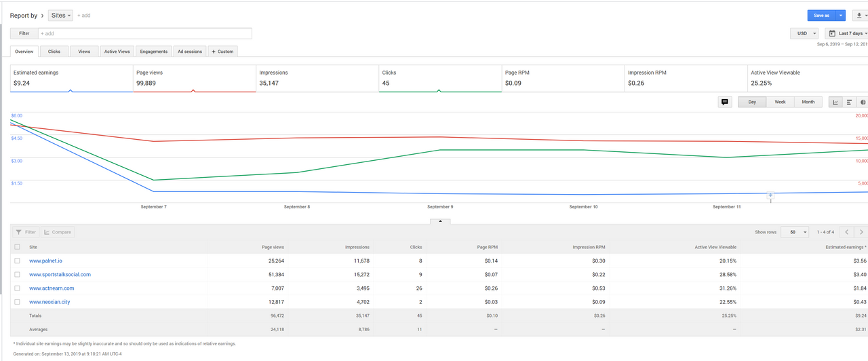Open the www.actnearn.com site link
The width and height of the screenshot is (868, 361).
point(52,288)
